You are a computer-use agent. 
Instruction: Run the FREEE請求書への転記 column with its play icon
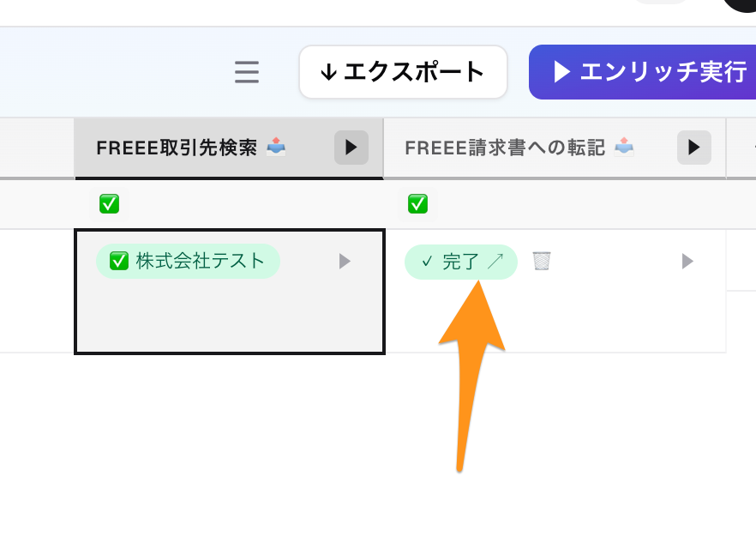693,148
